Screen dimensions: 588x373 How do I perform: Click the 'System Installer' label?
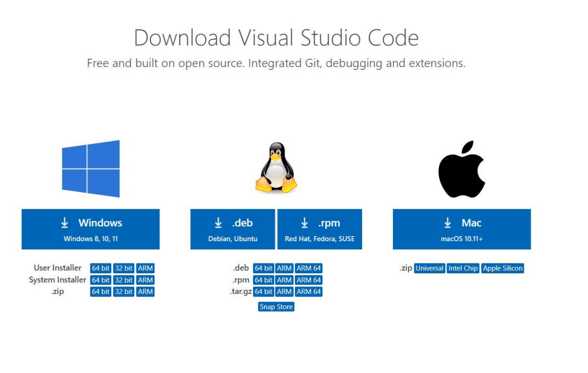[x=57, y=280]
